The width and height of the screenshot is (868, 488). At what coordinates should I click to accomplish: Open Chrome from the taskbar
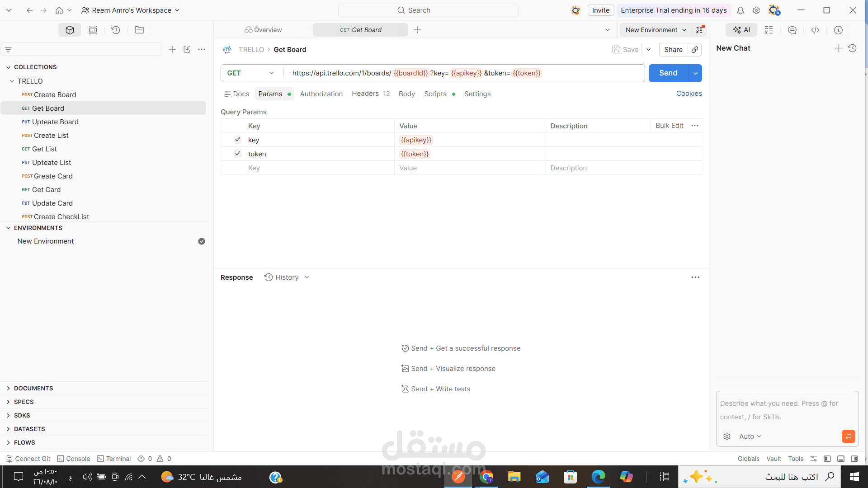[x=486, y=477]
